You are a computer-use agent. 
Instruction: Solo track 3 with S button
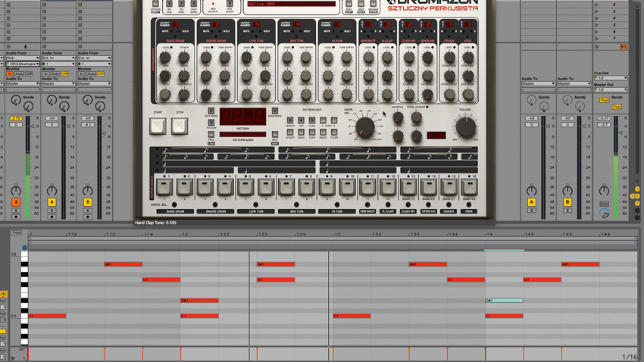[16, 211]
